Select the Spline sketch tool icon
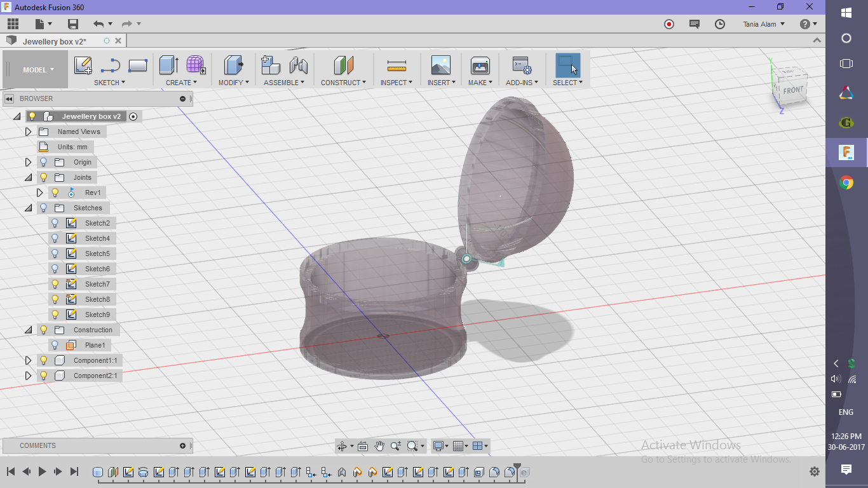This screenshot has height=488, width=868. click(111, 65)
